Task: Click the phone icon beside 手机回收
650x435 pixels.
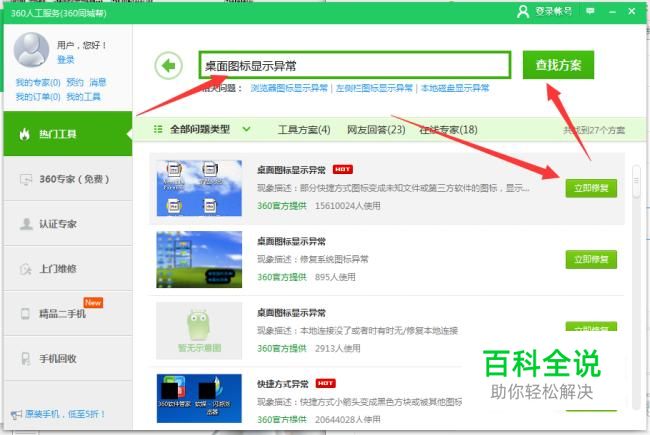Action: click(x=26, y=359)
